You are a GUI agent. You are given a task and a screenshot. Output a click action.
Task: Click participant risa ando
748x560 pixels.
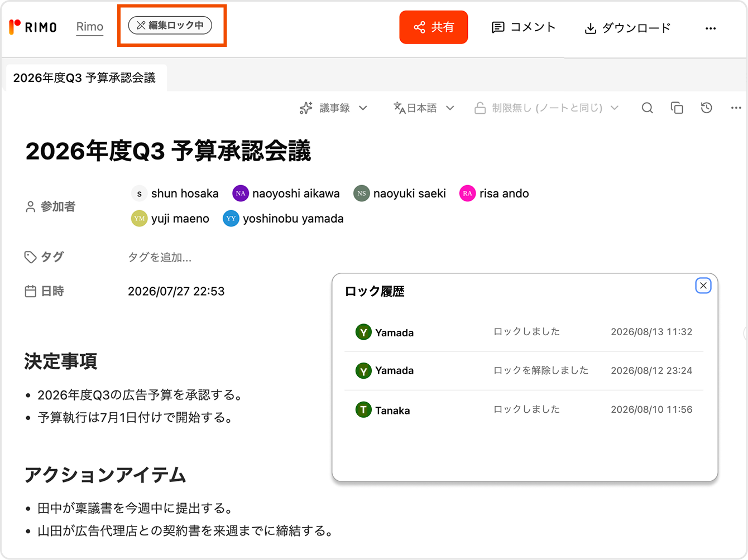coord(494,194)
